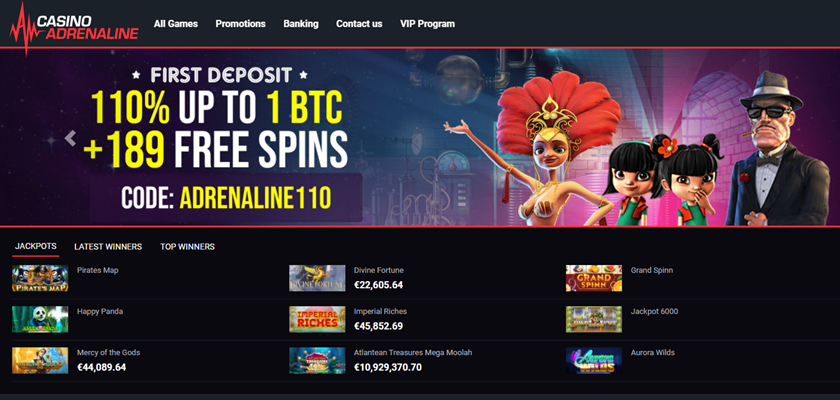Screen dimensions: 840x400
Task: Select the Jackpots tab
Action: [x=36, y=246]
